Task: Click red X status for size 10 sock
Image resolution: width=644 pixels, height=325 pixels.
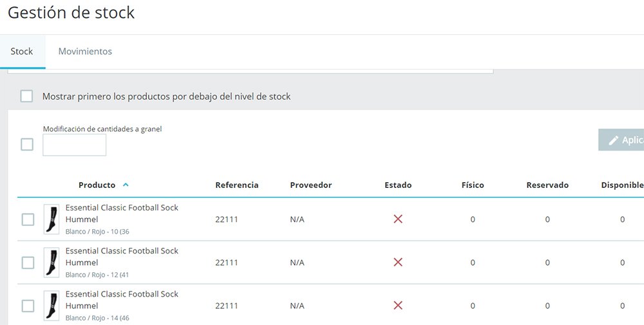Action: coord(398,219)
